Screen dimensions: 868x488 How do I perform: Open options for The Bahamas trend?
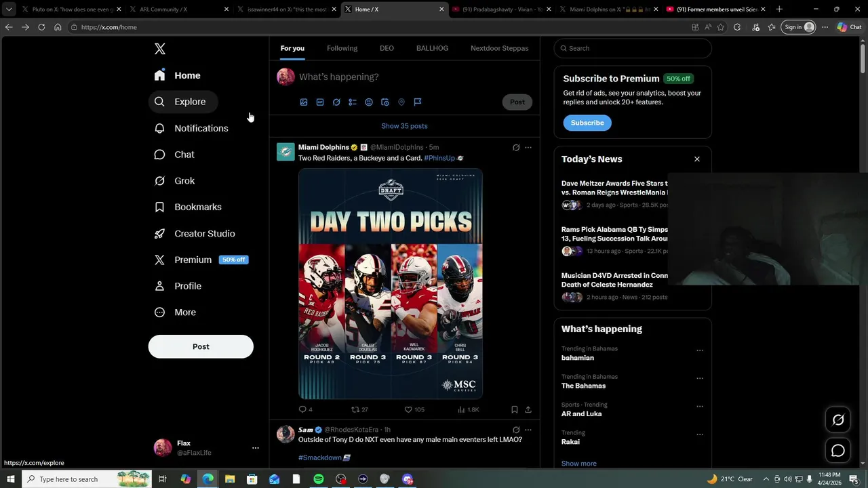point(700,378)
